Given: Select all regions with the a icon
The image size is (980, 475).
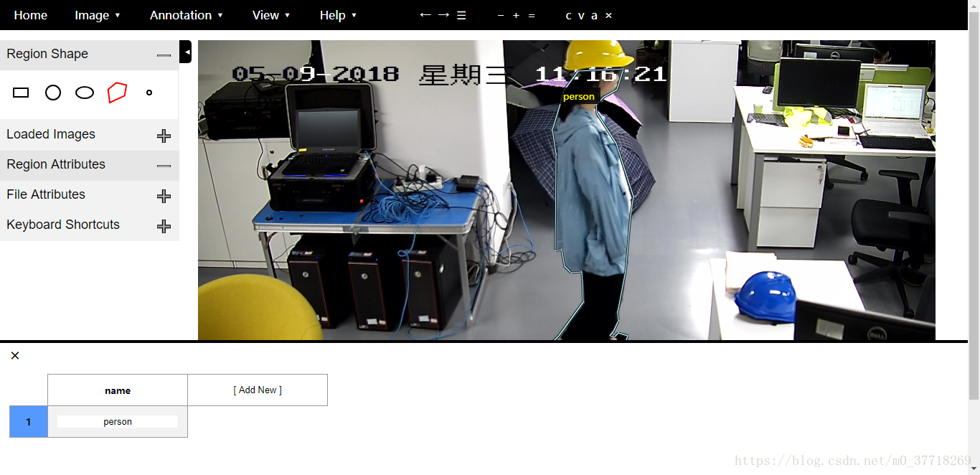Looking at the screenshot, I should (x=594, y=15).
